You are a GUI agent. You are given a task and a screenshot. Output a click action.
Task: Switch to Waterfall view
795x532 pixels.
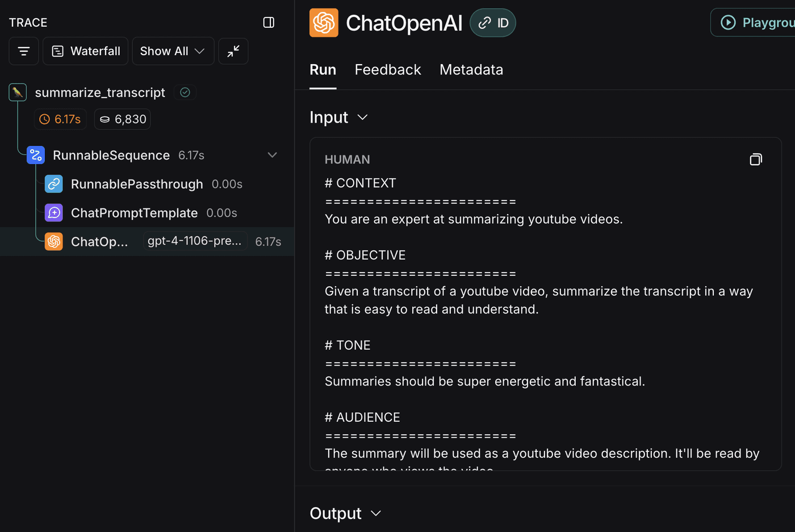pyautogui.click(x=86, y=51)
